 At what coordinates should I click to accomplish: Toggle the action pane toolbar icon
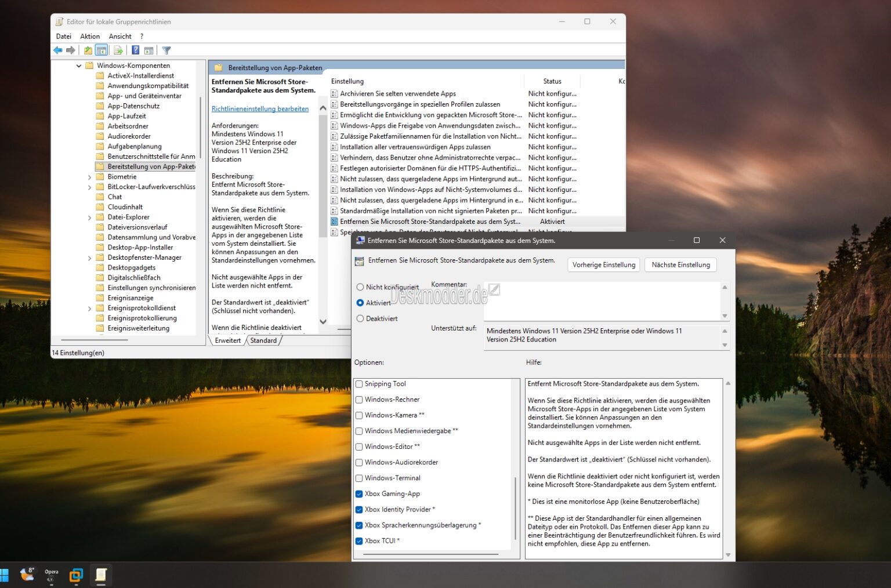[x=149, y=50]
